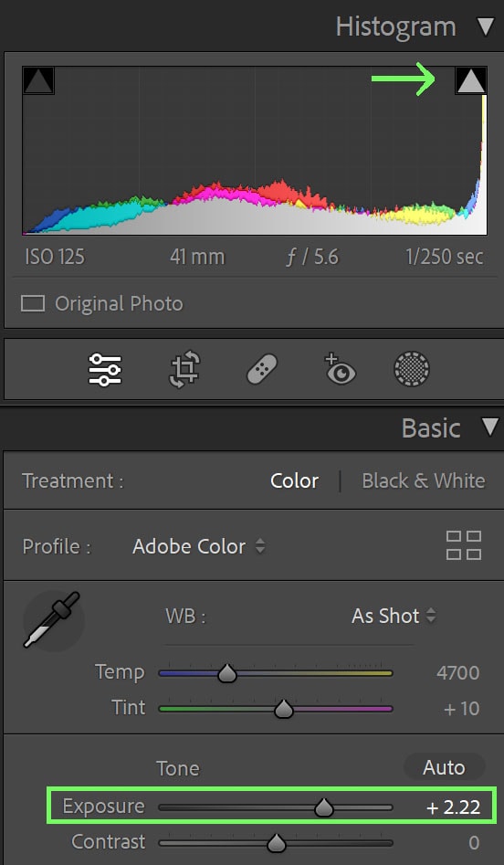Image resolution: width=504 pixels, height=865 pixels.
Task: Select the Color treatment option
Action: click(295, 480)
